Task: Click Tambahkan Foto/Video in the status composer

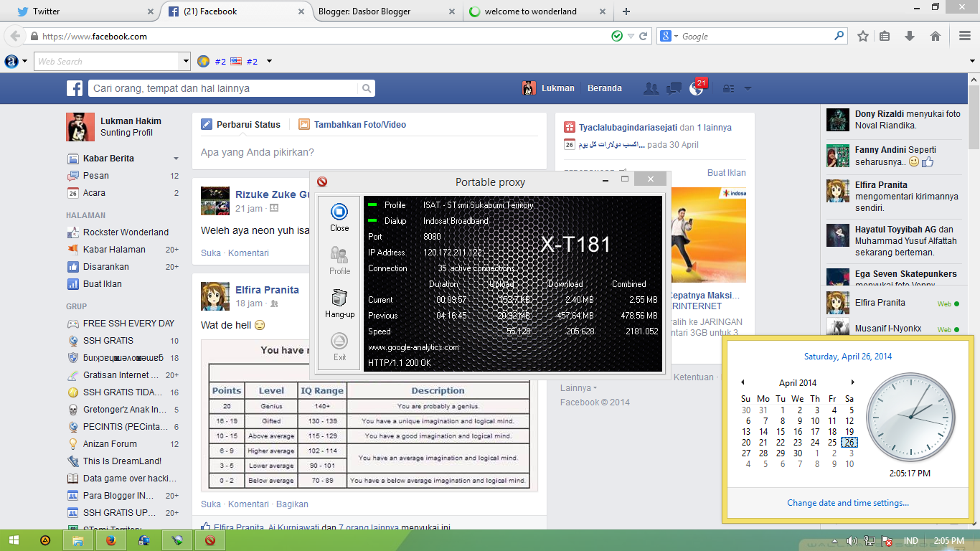Action: [352, 124]
